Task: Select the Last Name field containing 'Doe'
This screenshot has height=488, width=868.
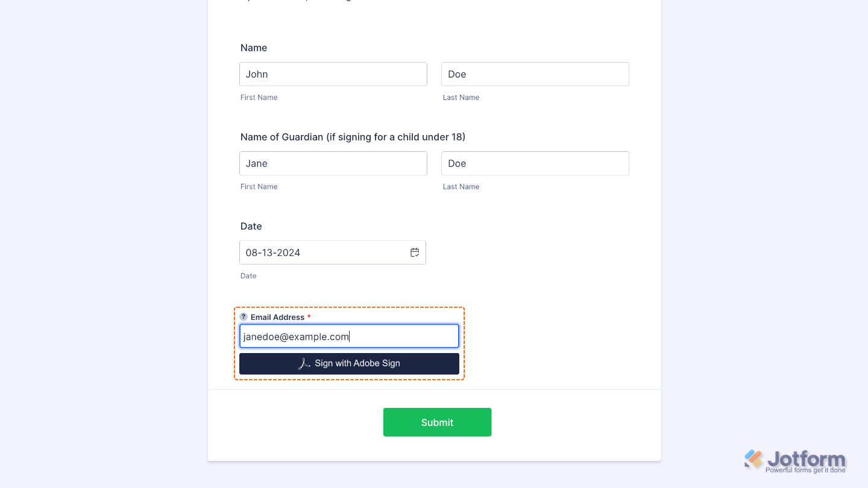Action: 535,74
